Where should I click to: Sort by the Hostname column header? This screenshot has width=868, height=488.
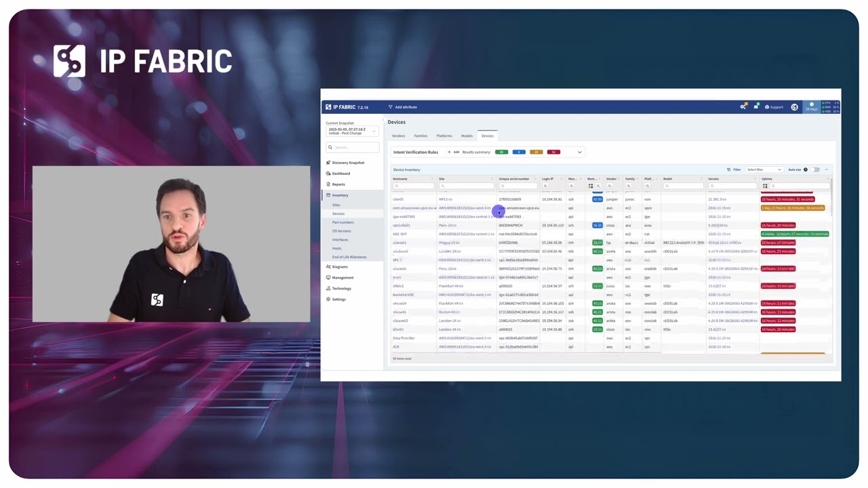coord(400,179)
